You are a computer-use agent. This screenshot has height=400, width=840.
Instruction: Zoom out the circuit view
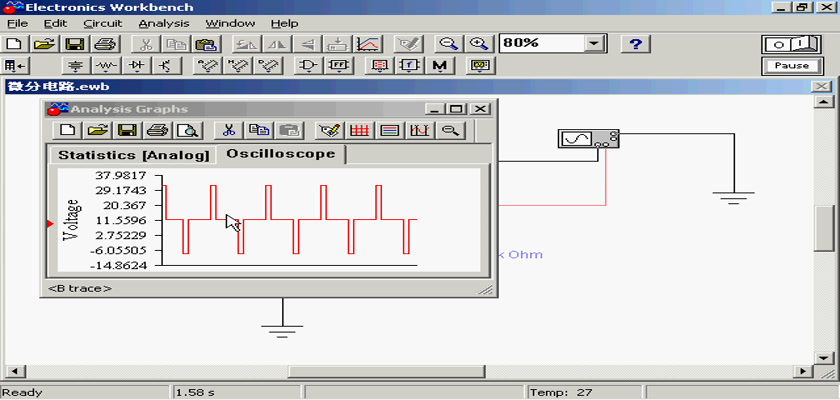coord(448,44)
